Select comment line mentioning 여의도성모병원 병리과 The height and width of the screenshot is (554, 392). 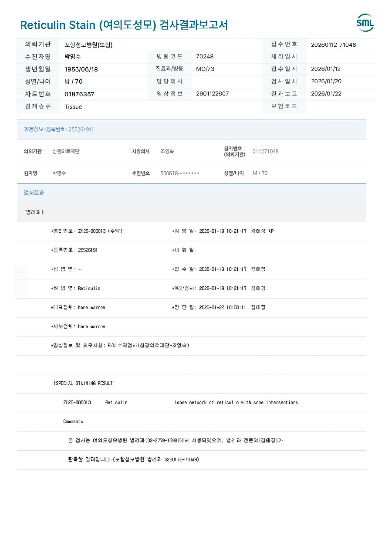[x=176, y=441]
